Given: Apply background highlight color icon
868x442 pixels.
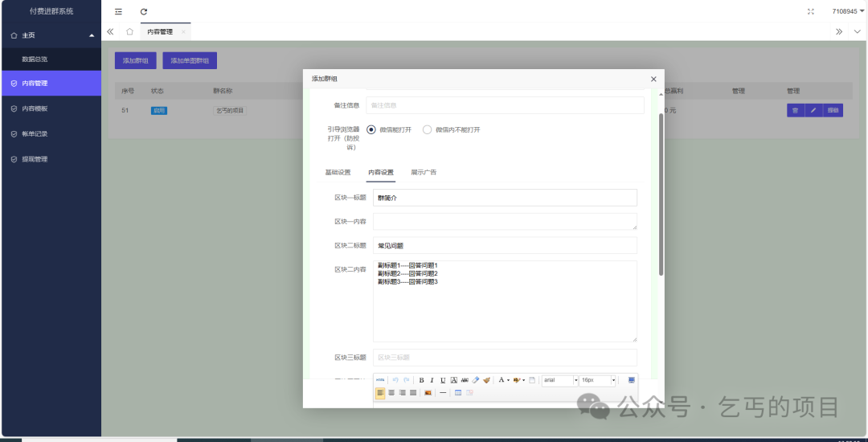Looking at the screenshot, I should click(x=517, y=380).
